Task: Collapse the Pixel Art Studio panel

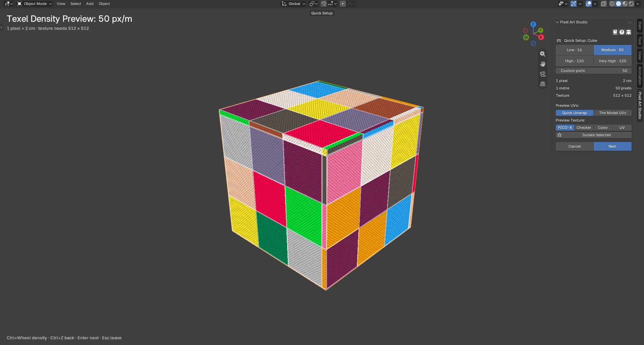Action: tap(557, 22)
